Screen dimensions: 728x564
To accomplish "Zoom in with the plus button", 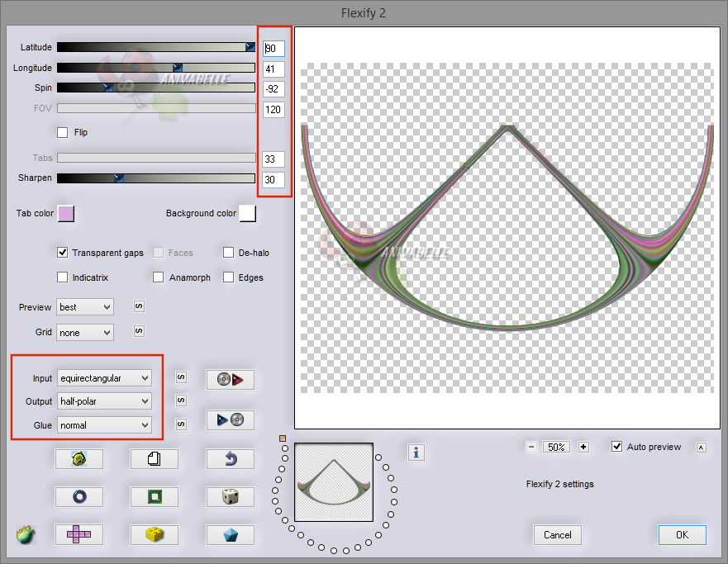I will (x=583, y=447).
